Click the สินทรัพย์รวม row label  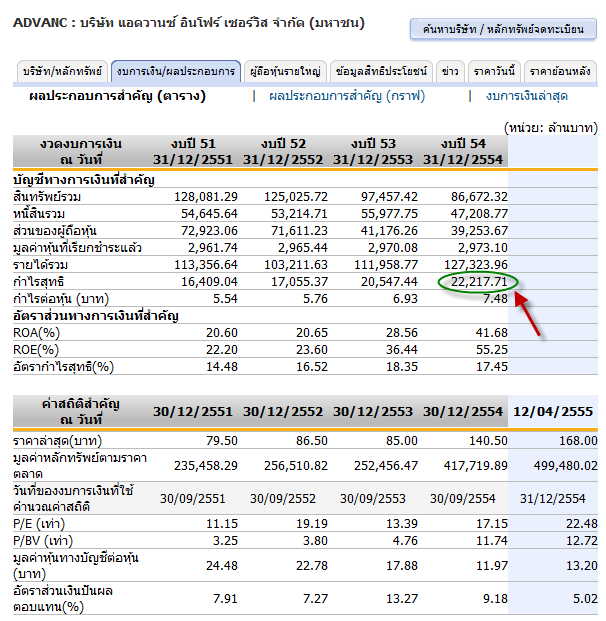tap(47, 197)
